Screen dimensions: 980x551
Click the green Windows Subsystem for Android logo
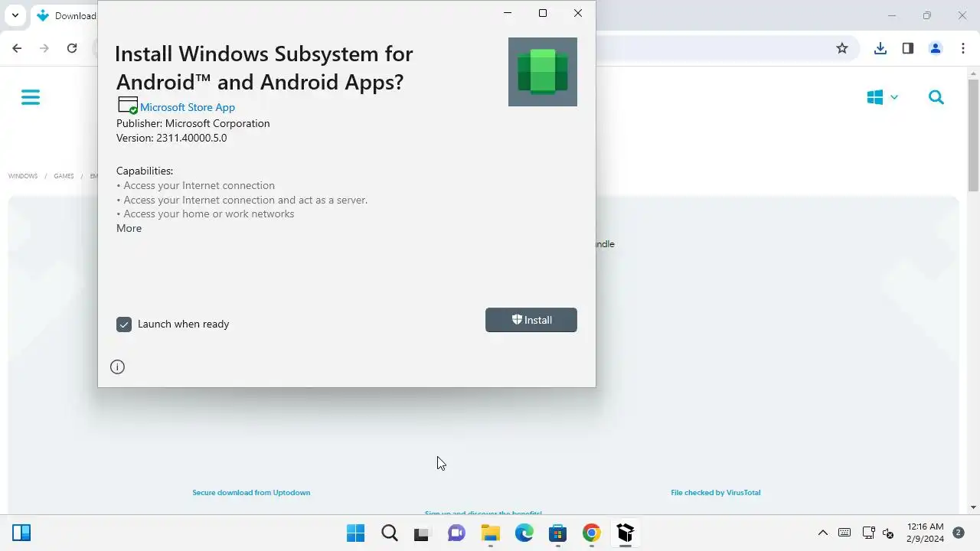tap(543, 72)
